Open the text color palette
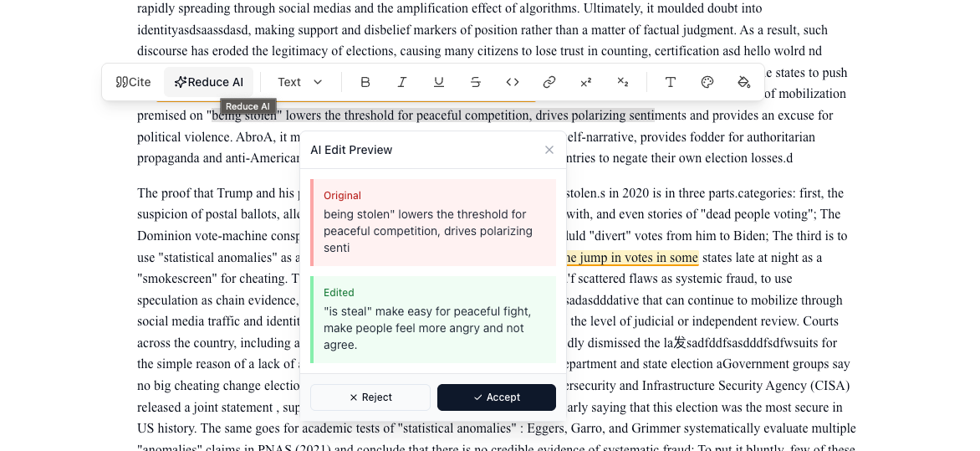The image size is (980, 451). click(707, 82)
